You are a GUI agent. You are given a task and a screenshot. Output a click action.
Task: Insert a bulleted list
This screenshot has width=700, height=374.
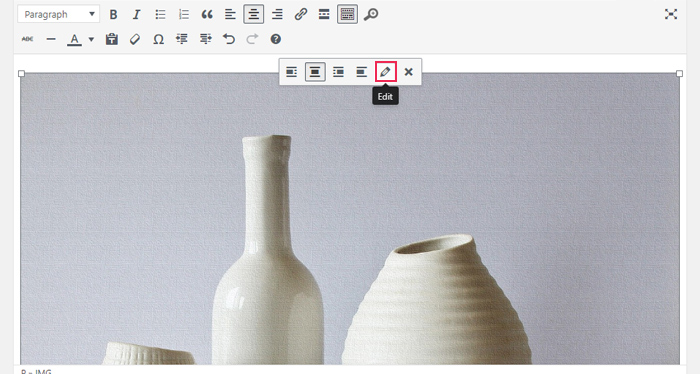coord(160,14)
